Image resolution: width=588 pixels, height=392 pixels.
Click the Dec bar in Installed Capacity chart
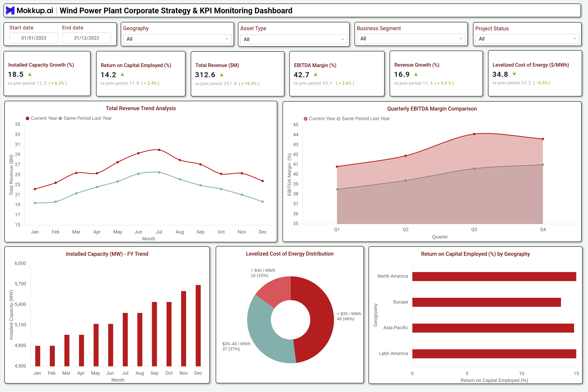198,326
